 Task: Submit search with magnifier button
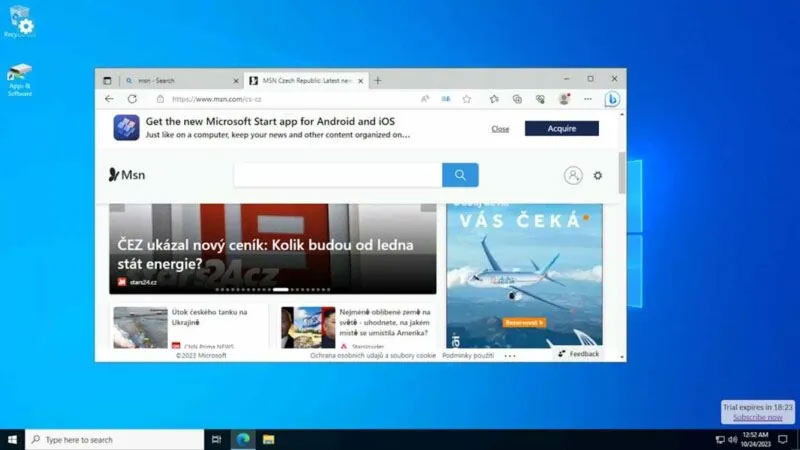460,175
